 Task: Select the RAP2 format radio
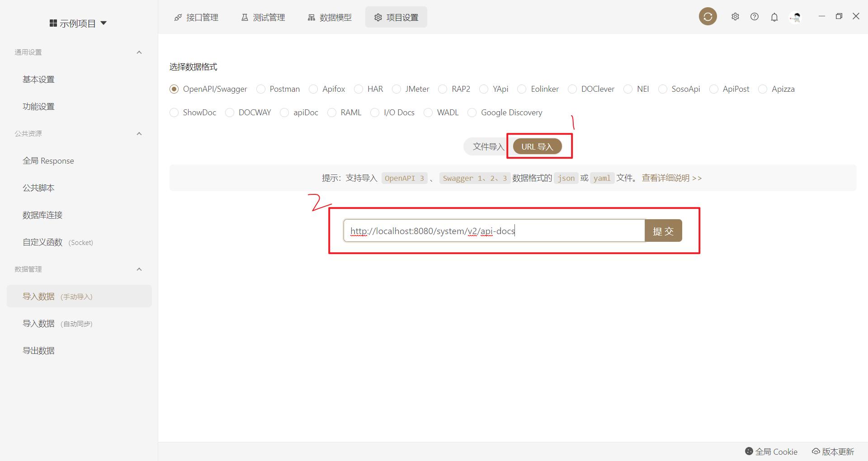pyautogui.click(x=443, y=89)
